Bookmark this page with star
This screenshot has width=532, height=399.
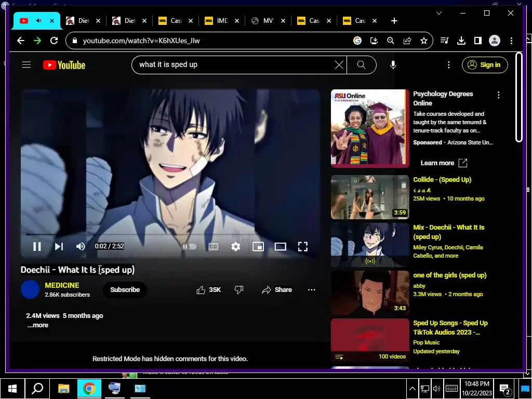pos(424,41)
